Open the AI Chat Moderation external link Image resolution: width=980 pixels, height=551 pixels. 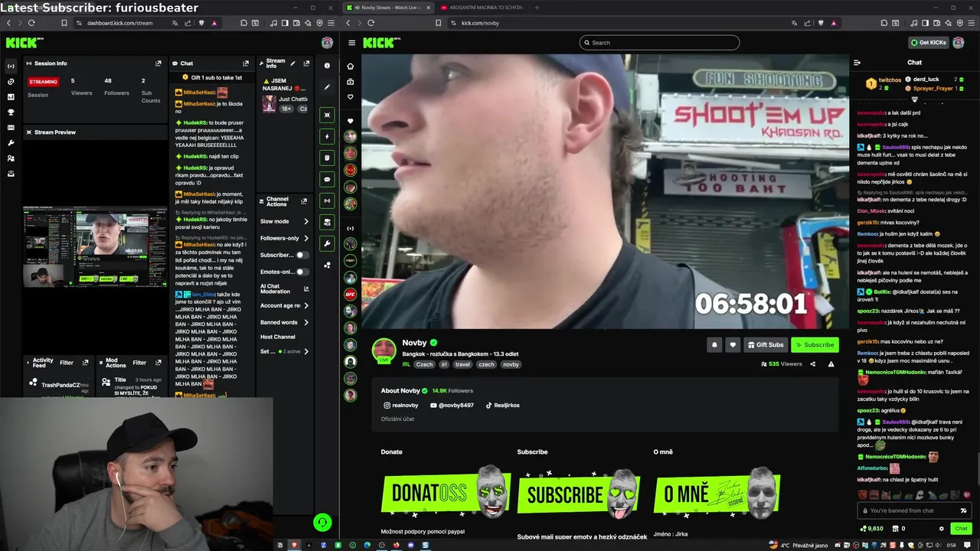pos(306,289)
